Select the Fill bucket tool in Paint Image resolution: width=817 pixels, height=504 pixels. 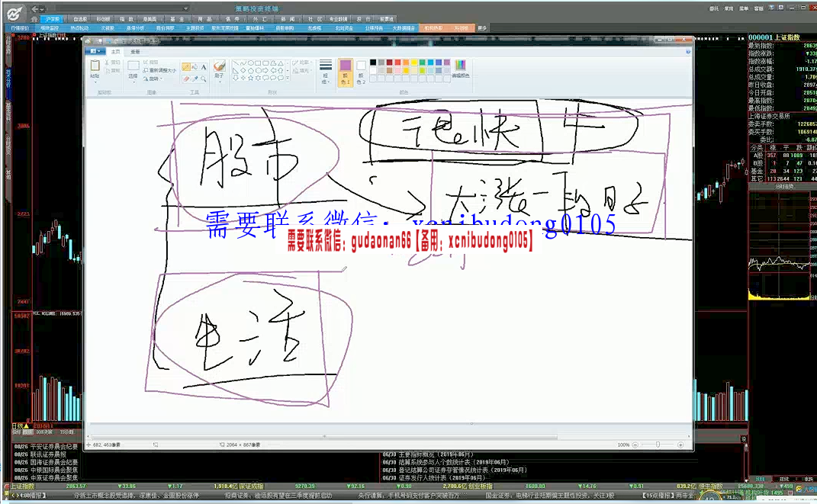coord(195,67)
